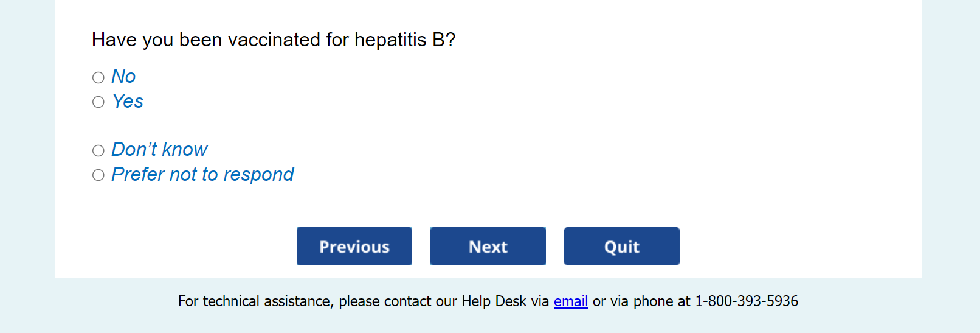Click the words "Help Desk" in footer
Viewport: 980px width, 333px height.
[x=494, y=301]
